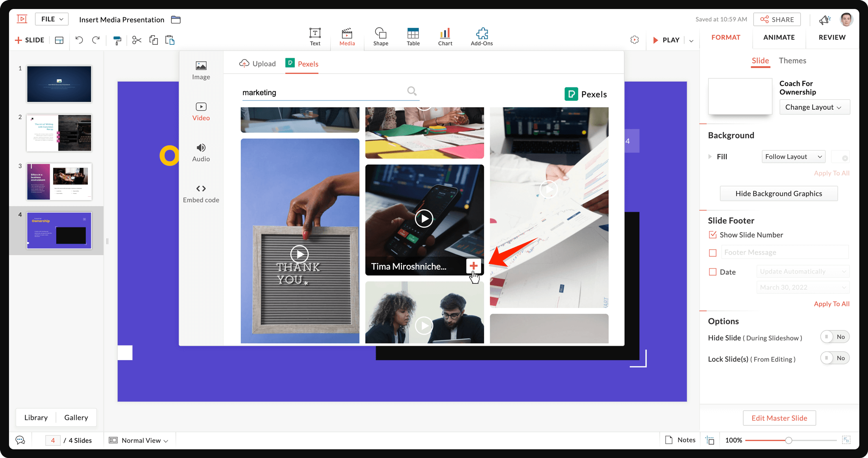
Task: Select the Format Painter icon
Action: (x=117, y=40)
